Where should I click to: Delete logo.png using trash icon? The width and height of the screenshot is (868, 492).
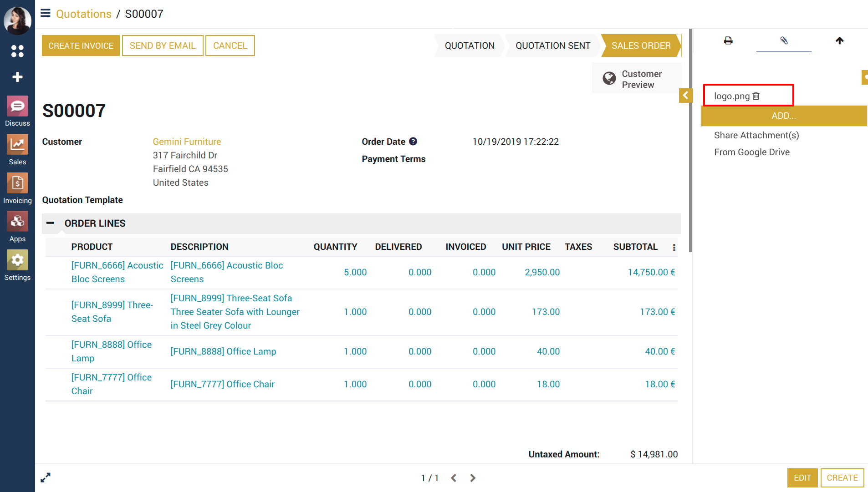756,96
